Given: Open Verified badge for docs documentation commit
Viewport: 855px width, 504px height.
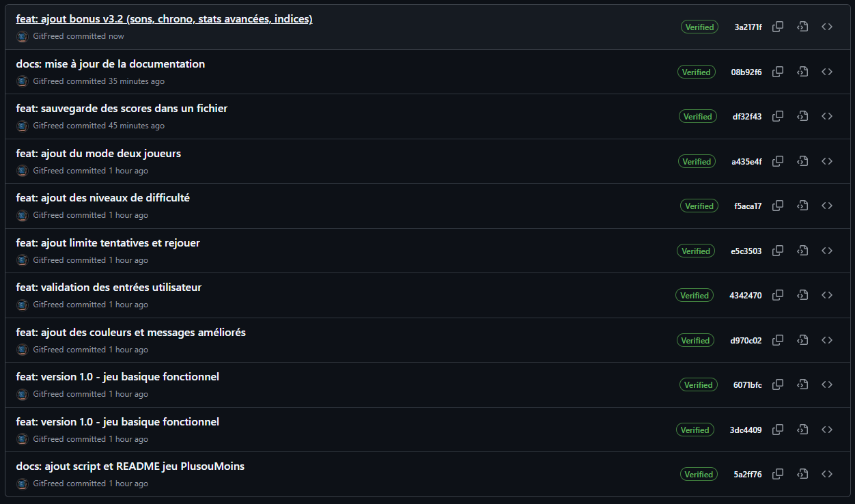Looking at the screenshot, I should point(696,72).
